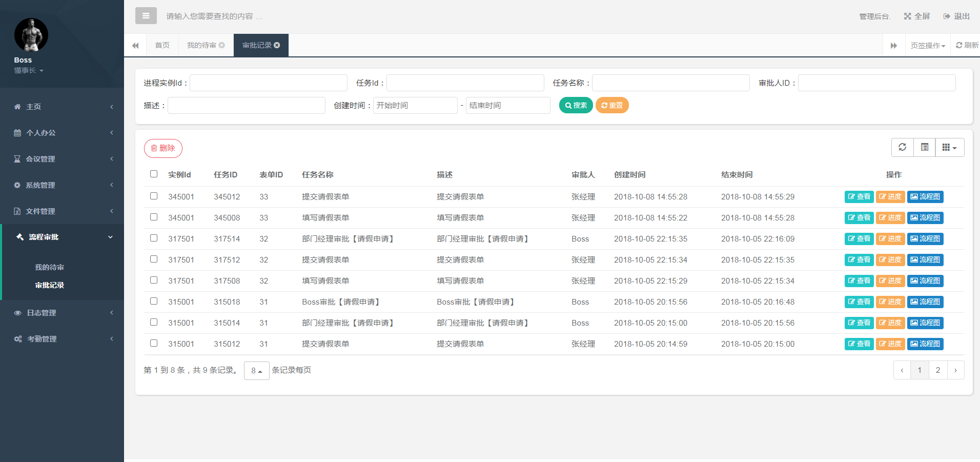Screen dimensions: 980x462
Task: Check the row with task ID 315012
Action: point(154,343)
